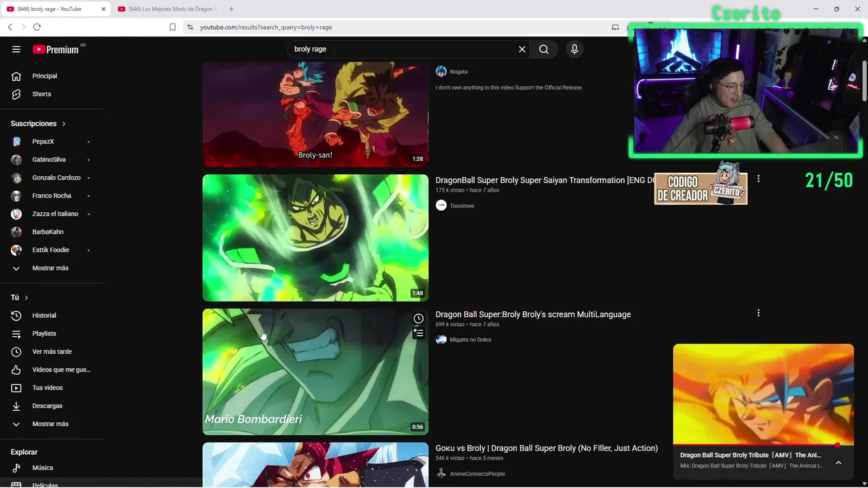Open Ver más tarde list
The image size is (868, 488).
[52, 352]
